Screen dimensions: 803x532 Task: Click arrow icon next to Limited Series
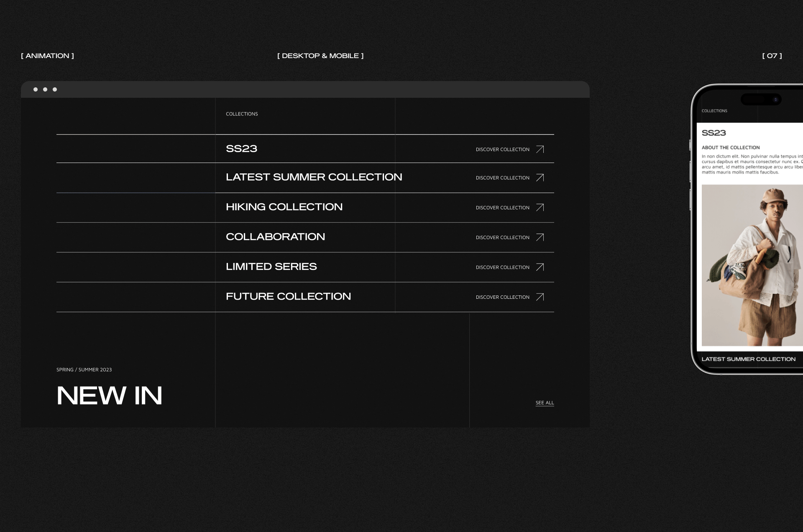[540, 267]
